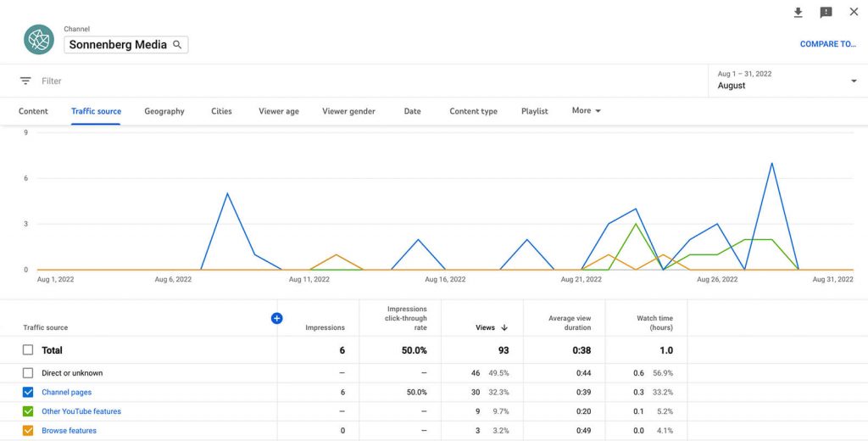The width and height of the screenshot is (868, 441).
Task: Open the send feedback icon
Action: pyautogui.click(x=826, y=12)
